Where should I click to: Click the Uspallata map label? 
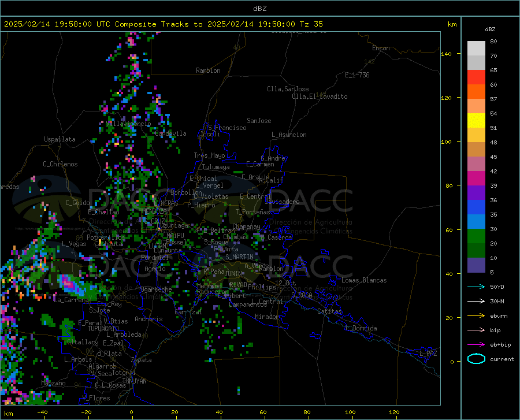tap(60, 139)
